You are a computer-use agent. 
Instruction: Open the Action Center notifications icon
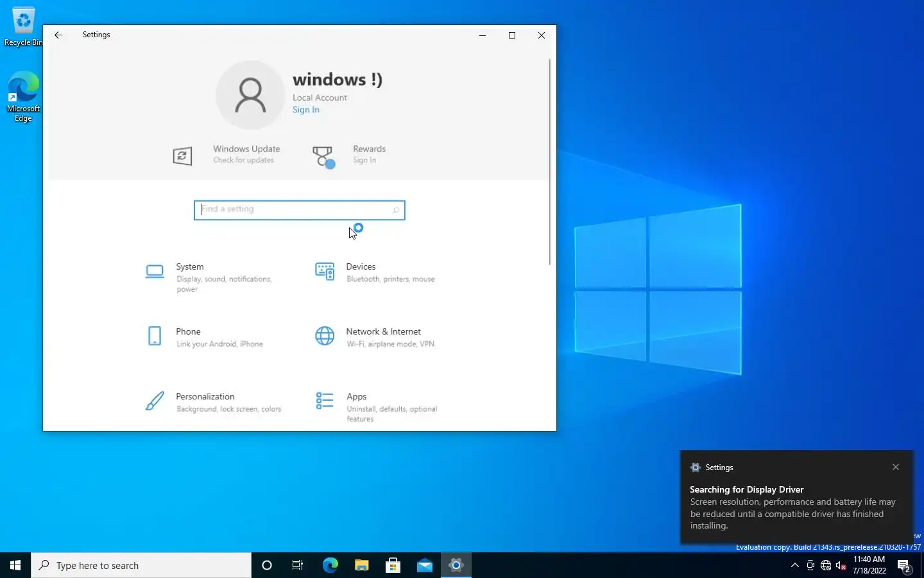tap(905, 566)
